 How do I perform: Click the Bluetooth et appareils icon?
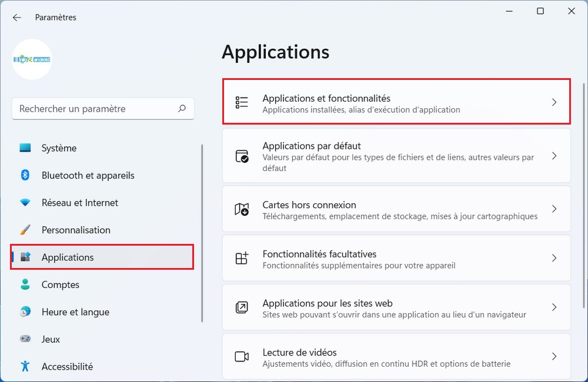(25, 175)
